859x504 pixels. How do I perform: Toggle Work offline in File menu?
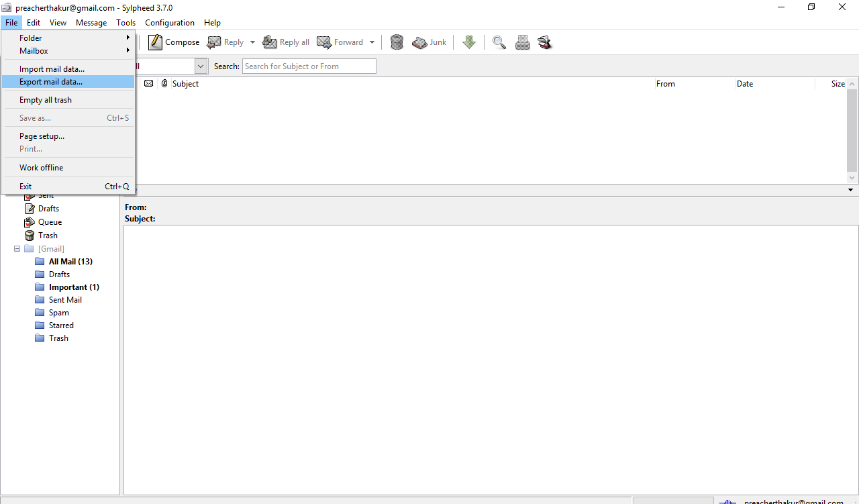[68, 168]
